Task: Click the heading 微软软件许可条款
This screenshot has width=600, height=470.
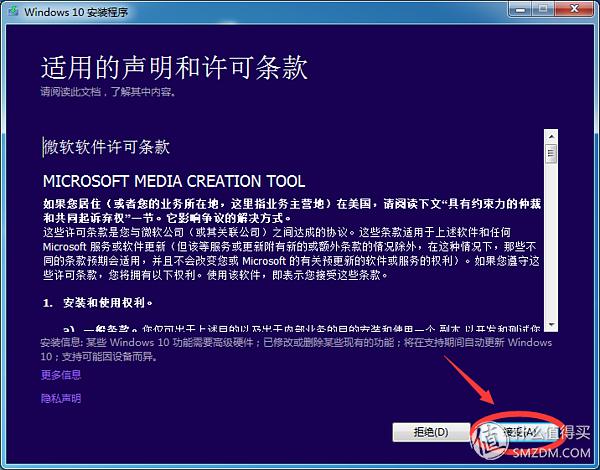Action: [x=106, y=147]
